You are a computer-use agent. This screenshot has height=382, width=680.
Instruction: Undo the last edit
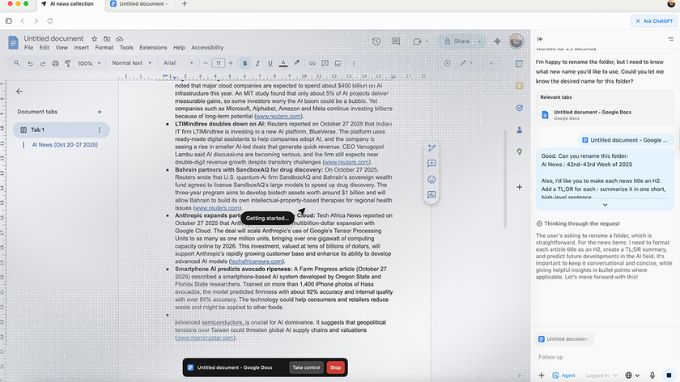(x=30, y=63)
